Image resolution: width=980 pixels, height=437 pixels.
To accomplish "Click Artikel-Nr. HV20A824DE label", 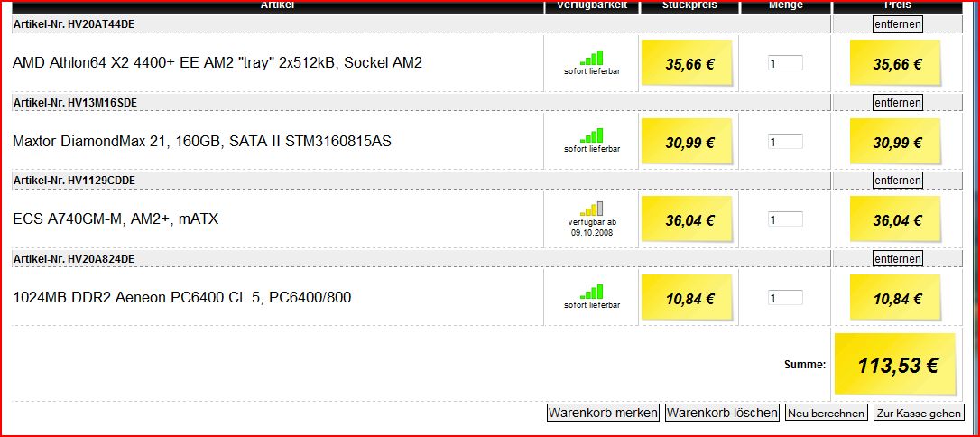I will (74, 258).
